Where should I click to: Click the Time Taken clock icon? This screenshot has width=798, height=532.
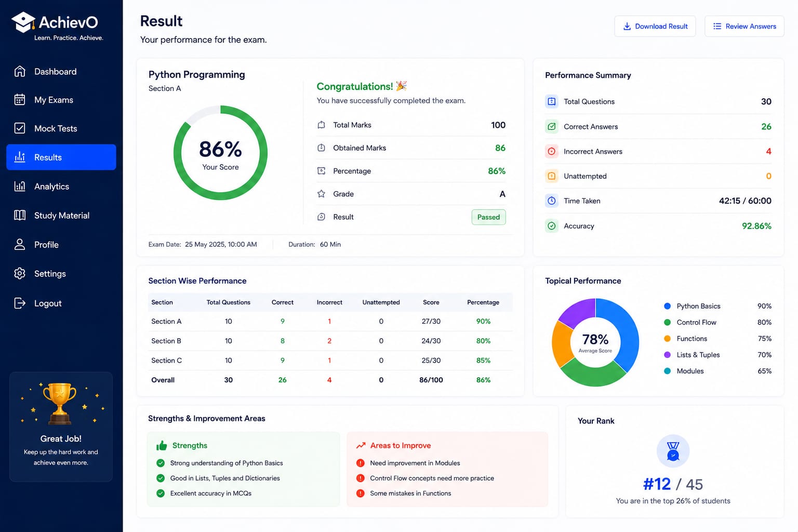tap(552, 201)
